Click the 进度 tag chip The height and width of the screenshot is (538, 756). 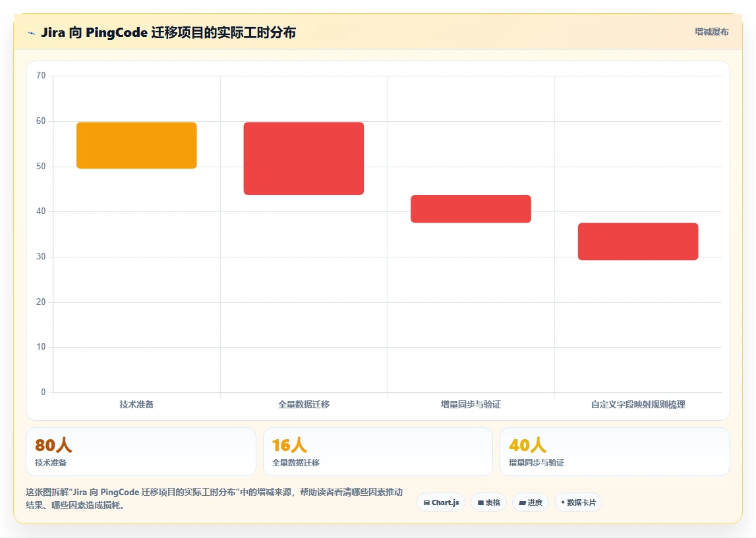(x=531, y=502)
